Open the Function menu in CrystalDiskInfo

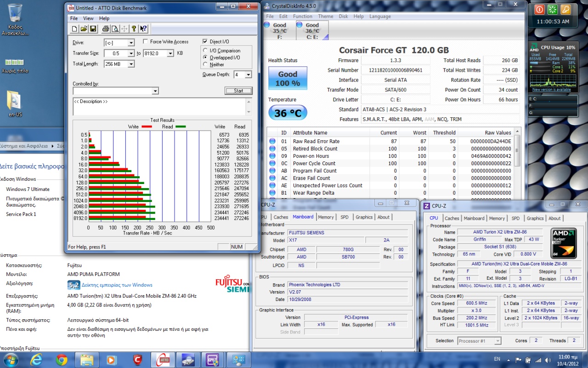[x=303, y=16]
